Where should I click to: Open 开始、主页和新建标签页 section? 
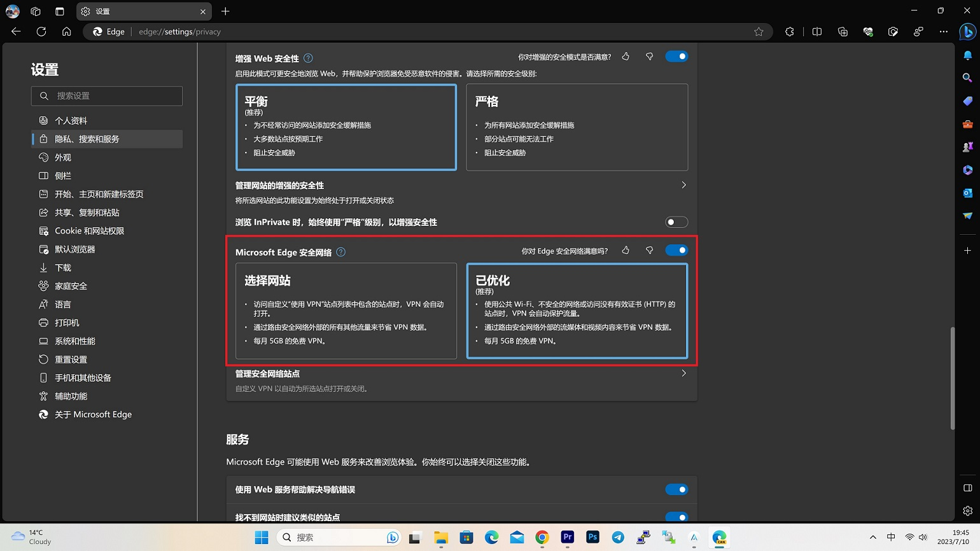pos(107,194)
